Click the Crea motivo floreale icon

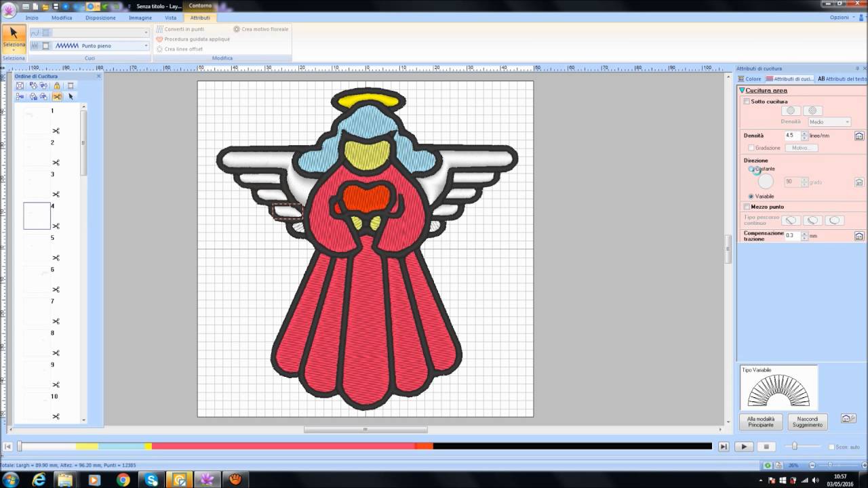click(x=236, y=29)
